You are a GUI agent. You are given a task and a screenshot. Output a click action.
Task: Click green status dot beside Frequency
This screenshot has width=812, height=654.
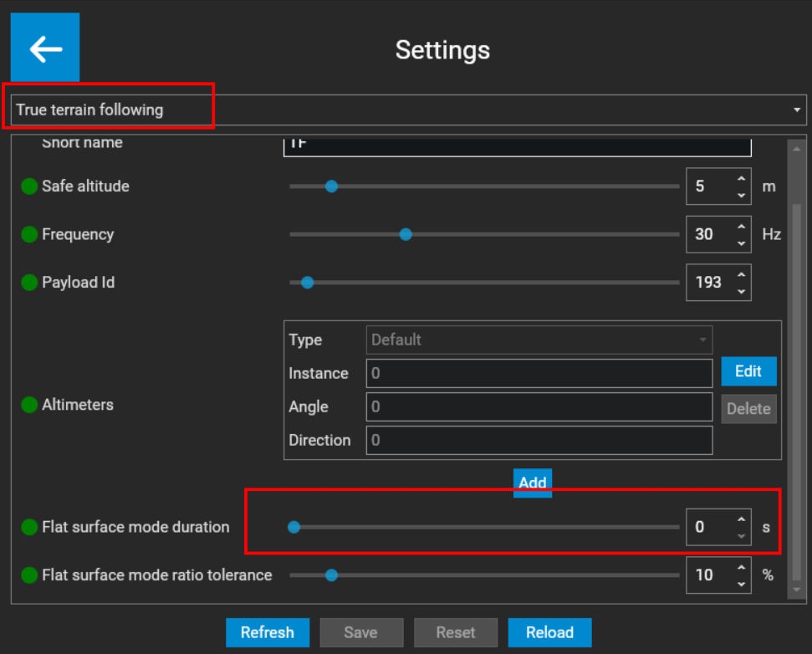pyautogui.click(x=29, y=234)
